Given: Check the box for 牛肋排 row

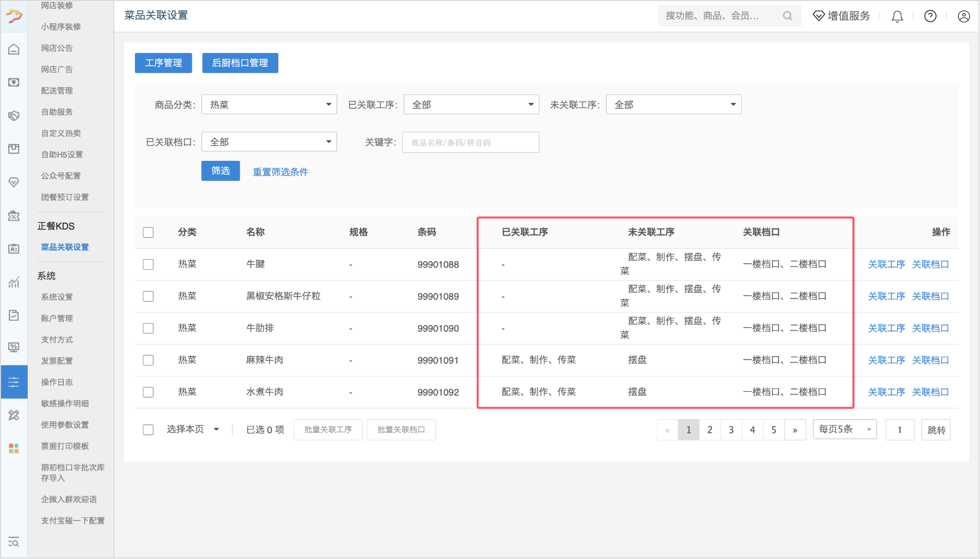Looking at the screenshot, I should click(x=148, y=328).
